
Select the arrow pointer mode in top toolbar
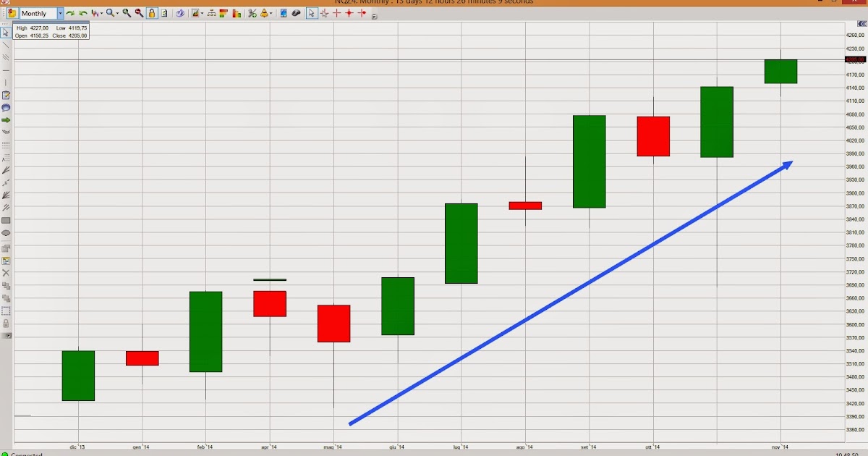[312, 13]
